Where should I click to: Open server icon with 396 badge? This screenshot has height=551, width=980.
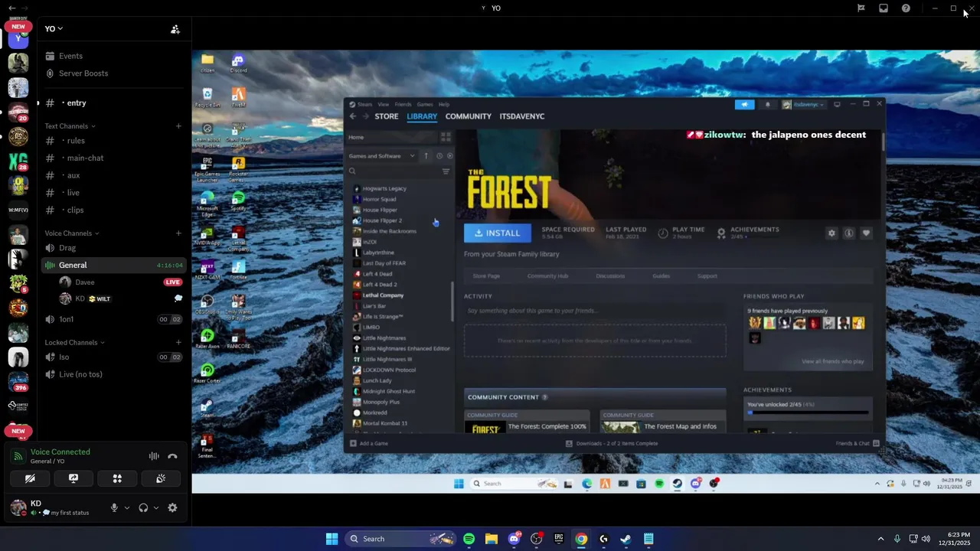tap(18, 381)
